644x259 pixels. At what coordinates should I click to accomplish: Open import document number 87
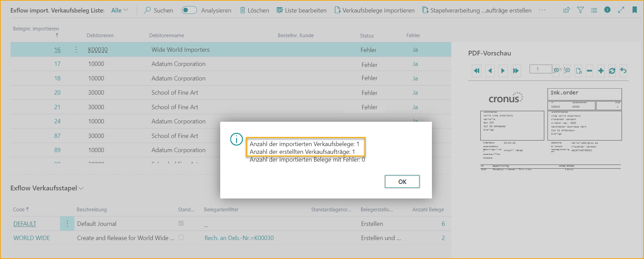(57, 136)
